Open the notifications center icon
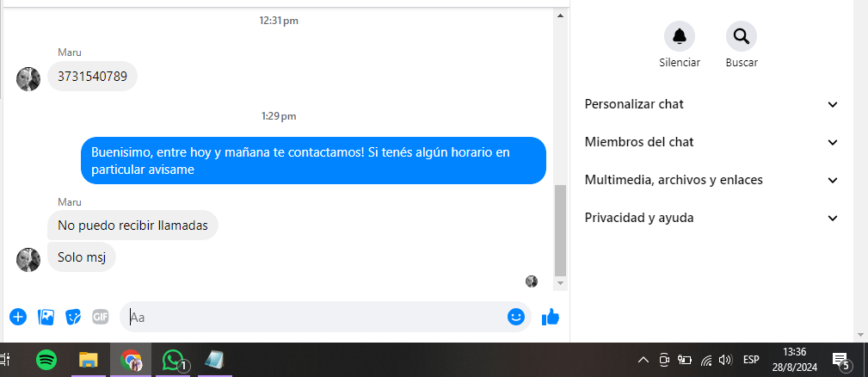The width and height of the screenshot is (868, 377). tap(840, 361)
